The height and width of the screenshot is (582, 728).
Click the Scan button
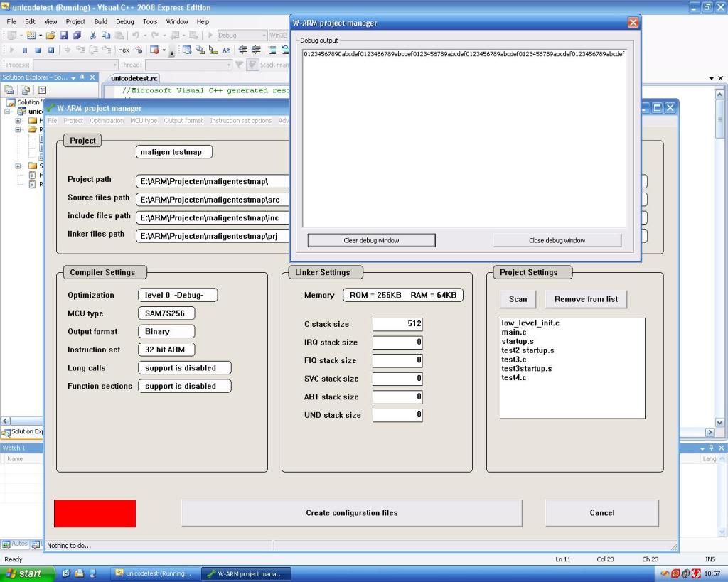coord(518,299)
